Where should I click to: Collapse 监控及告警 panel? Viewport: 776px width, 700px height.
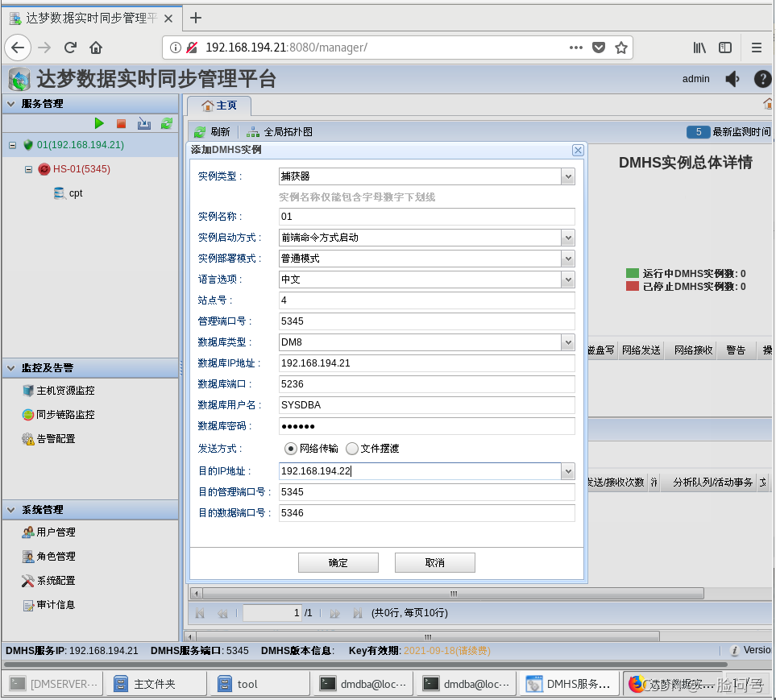pos(11,368)
